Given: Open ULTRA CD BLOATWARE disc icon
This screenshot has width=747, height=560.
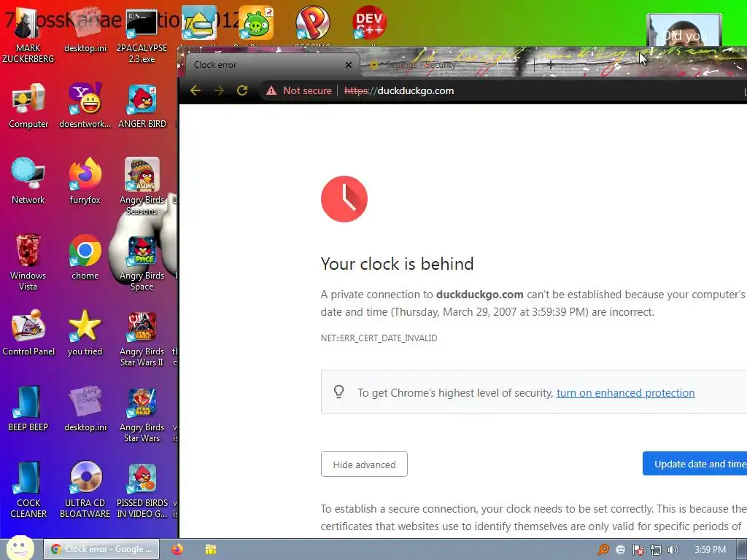Looking at the screenshot, I should (x=85, y=489).
